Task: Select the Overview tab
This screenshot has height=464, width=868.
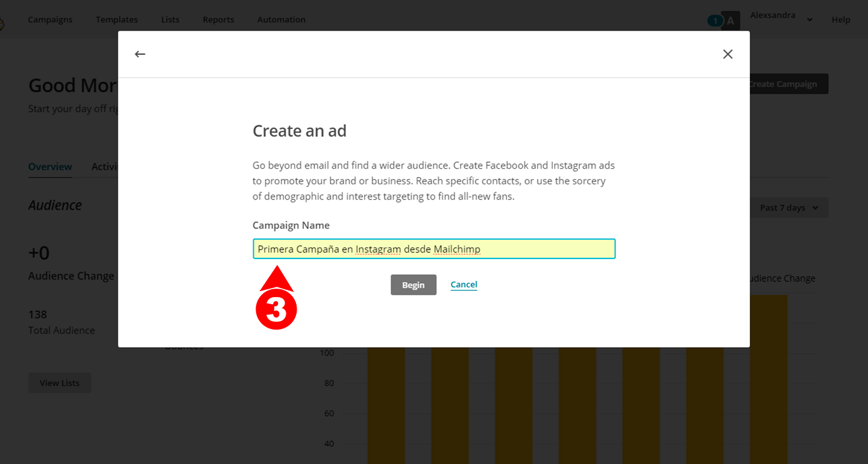Action: click(50, 167)
